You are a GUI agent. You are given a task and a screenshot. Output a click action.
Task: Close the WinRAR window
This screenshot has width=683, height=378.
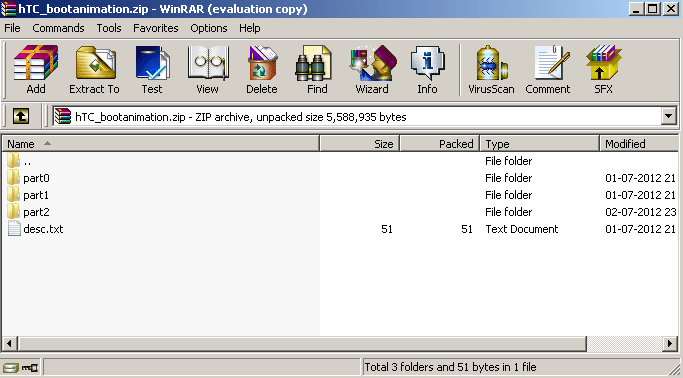[671, 9]
